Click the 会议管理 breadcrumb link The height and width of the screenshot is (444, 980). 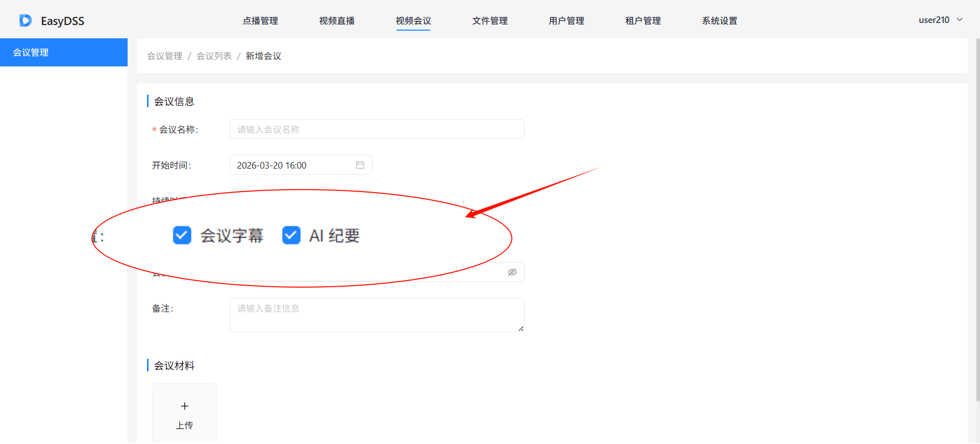click(164, 56)
